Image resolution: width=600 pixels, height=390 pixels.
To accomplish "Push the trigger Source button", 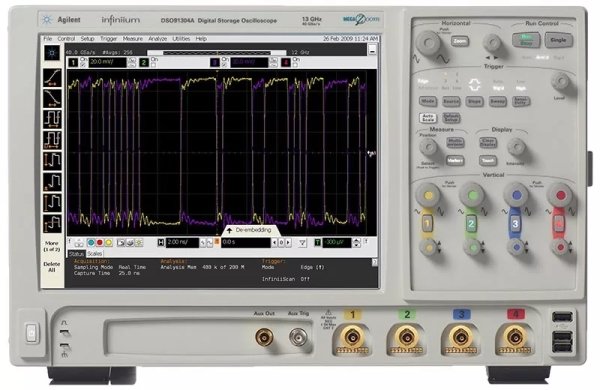I will click(451, 101).
